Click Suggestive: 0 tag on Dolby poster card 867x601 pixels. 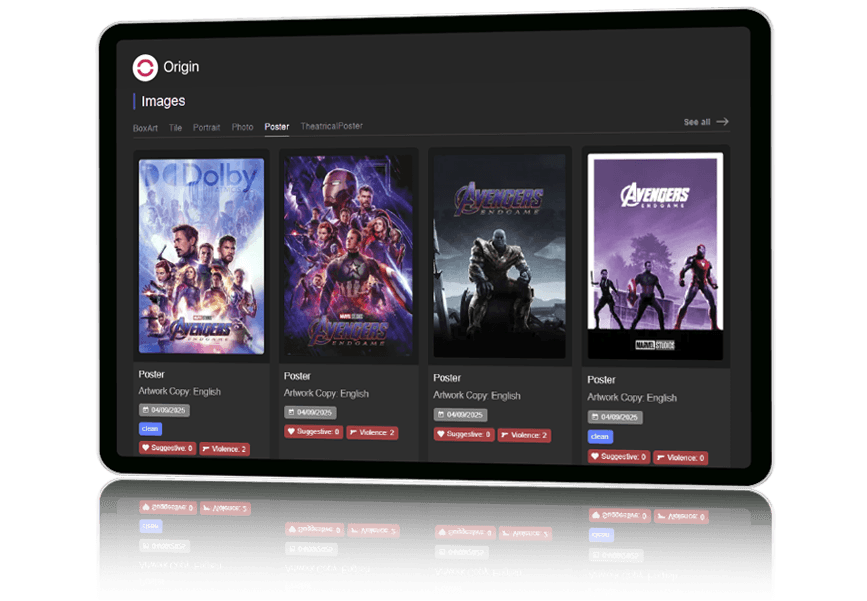168,448
